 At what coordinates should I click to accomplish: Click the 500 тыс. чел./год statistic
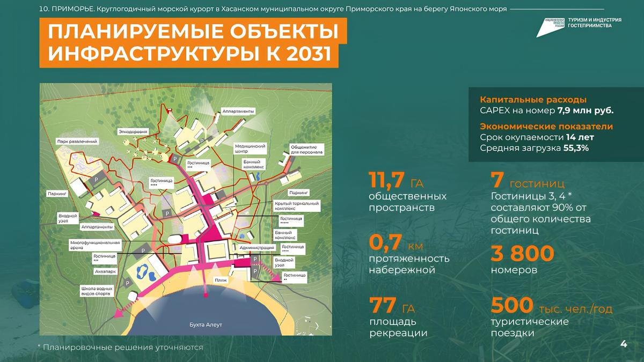coord(551,307)
